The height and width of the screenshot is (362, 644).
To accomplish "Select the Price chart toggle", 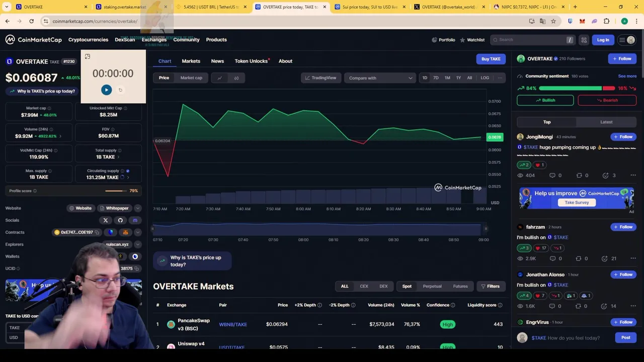I will 164,78.
